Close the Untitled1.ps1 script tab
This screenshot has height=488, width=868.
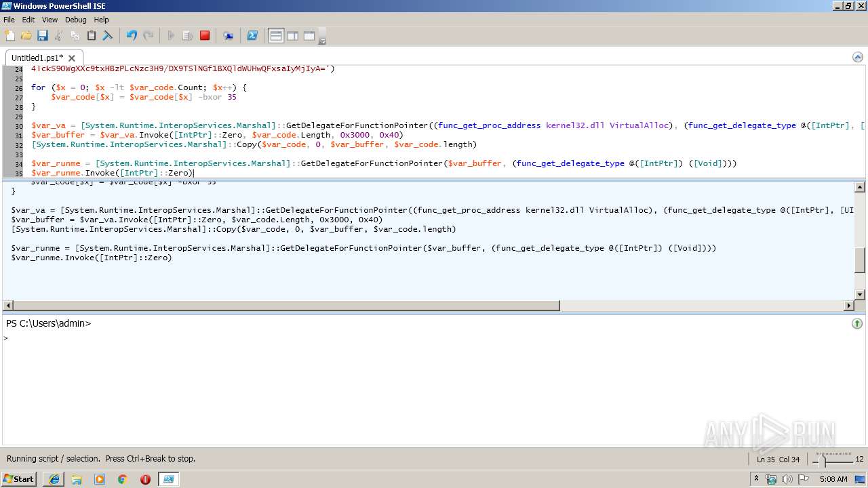72,58
